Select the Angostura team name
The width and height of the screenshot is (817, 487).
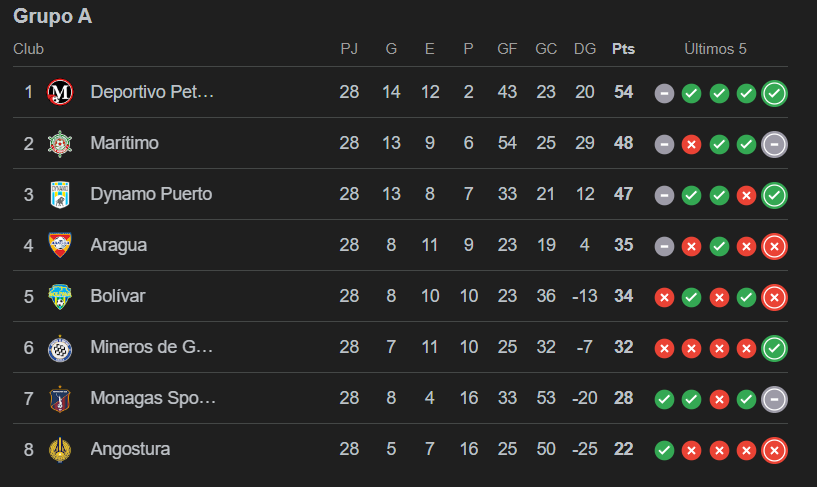tap(130, 450)
